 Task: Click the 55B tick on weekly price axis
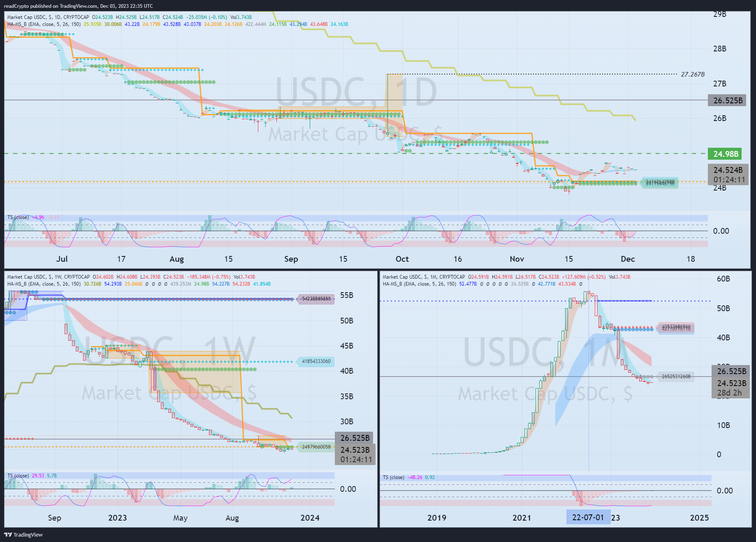(347, 295)
